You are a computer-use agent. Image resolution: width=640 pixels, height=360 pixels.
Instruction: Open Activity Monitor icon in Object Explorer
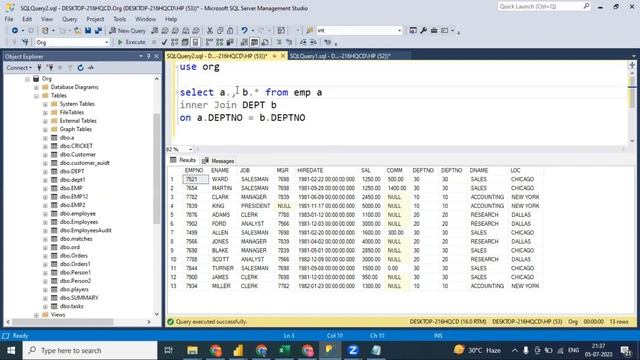91,68
